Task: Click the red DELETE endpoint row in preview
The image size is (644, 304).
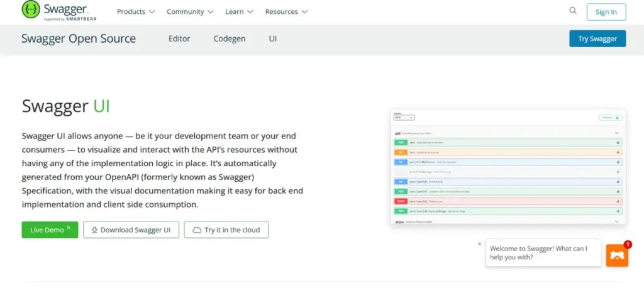Action: (x=508, y=201)
